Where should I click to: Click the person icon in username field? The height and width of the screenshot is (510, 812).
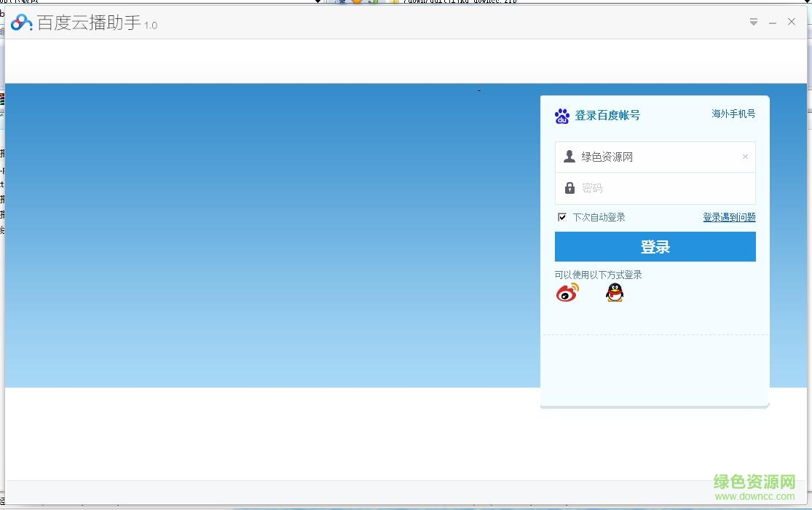pyautogui.click(x=569, y=155)
